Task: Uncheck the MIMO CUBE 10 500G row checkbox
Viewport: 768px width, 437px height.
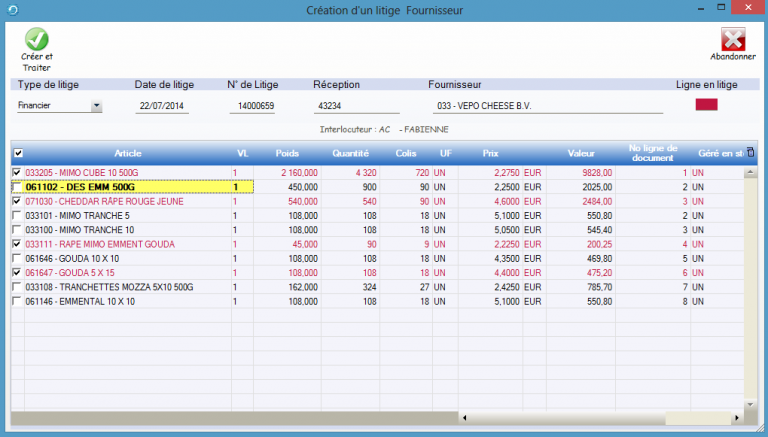Action: [17, 173]
